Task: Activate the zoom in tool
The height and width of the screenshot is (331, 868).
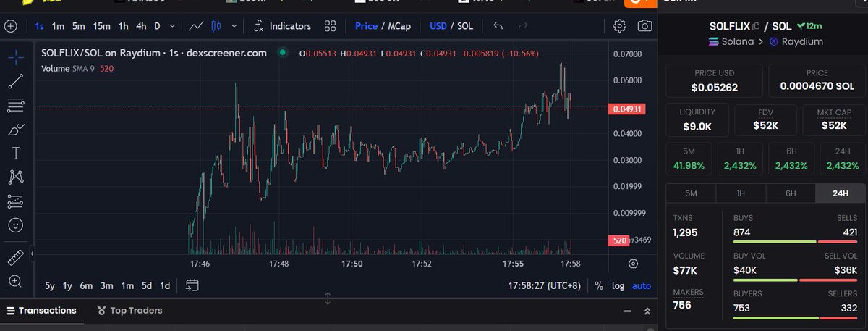Action: (x=15, y=281)
